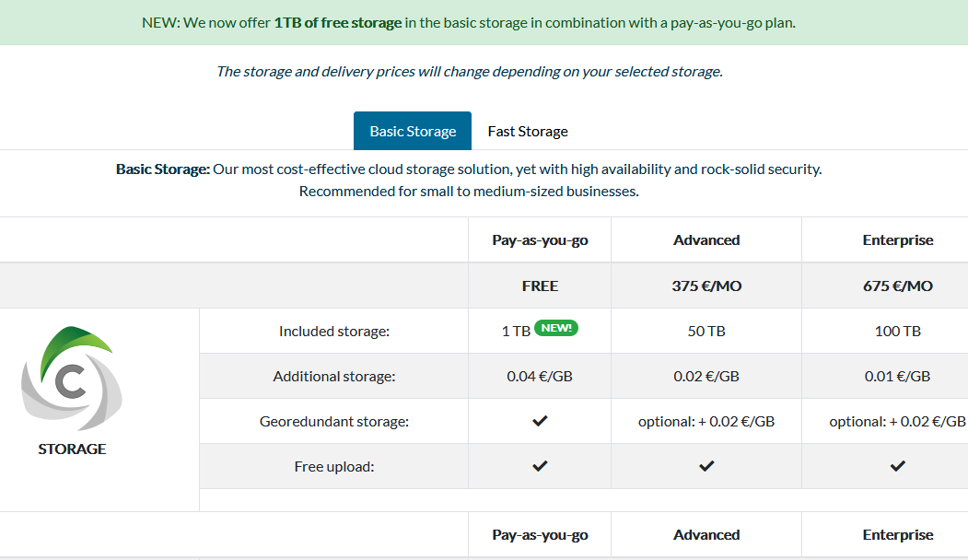Click Pay-as-you-go Free upload checkmark
Screen dimensions: 968x560
(x=540, y=466)
